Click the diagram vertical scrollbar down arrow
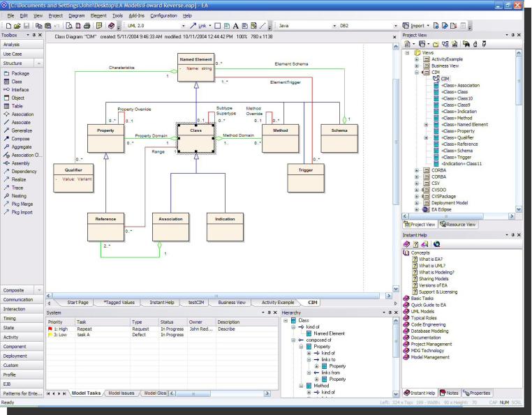The height and width of the screenshot is (415, 532). pyautogui.click(x=396, y=289)
